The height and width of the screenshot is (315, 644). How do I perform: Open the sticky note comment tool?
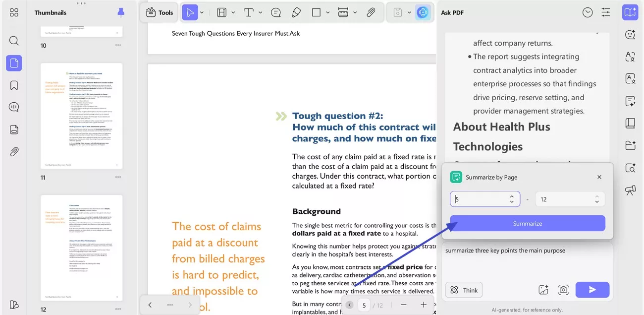tap(276, 12)
